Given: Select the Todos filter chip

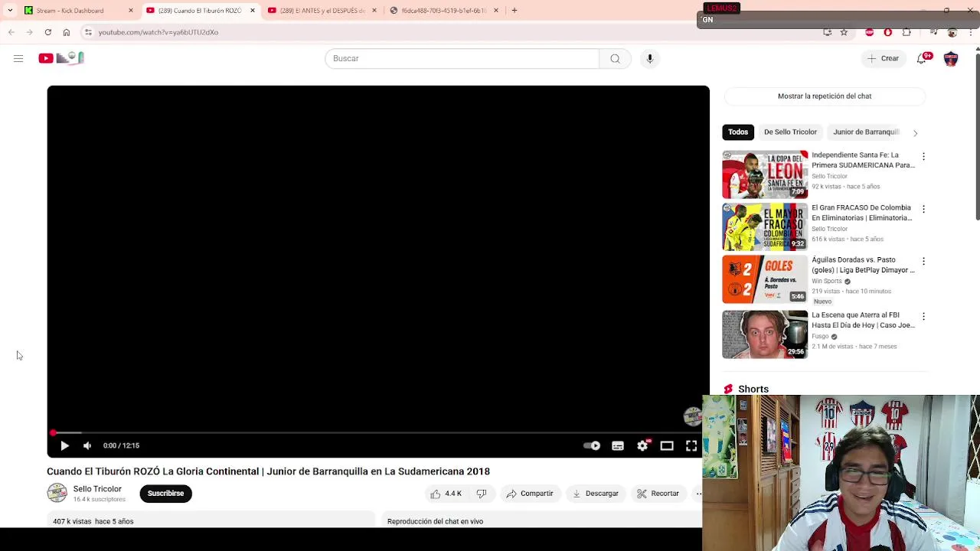Looking at the screenshot, I should [738, 132].
